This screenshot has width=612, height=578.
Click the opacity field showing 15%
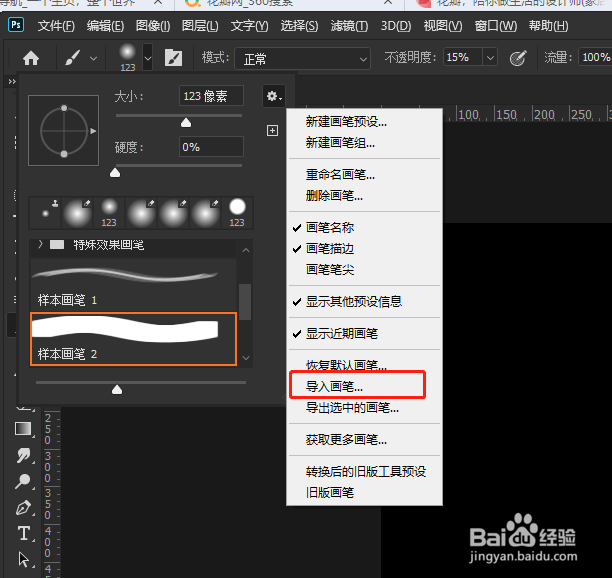pos(463,58)
